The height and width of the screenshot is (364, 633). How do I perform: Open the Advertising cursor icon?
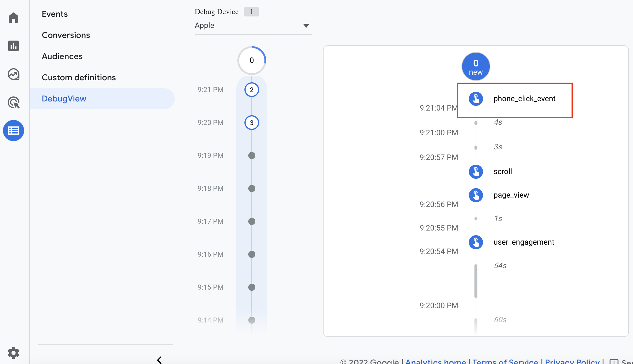click(x=14, y=103)
